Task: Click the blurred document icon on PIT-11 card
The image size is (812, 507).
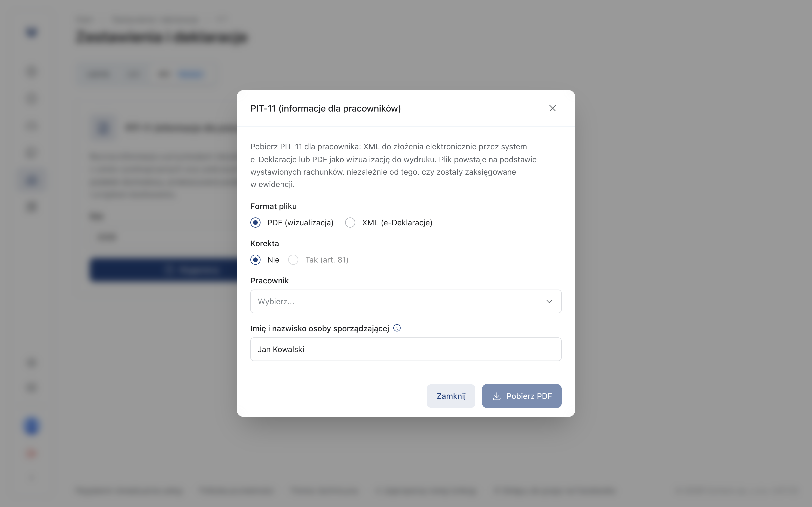Action: point(103,128)
